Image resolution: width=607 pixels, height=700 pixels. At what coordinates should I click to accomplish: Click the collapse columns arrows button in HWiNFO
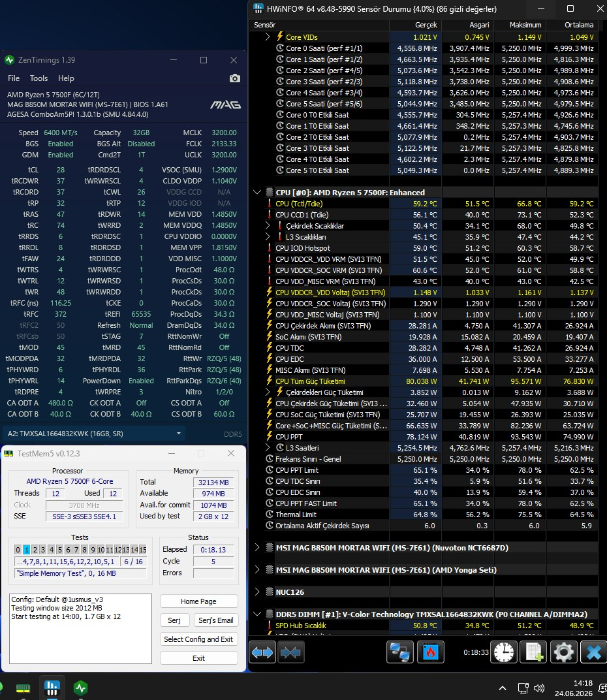point(290,653)
